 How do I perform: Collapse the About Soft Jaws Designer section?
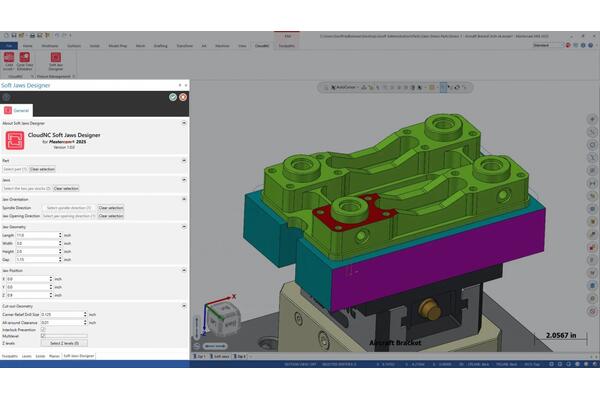(x=184, y=123)
